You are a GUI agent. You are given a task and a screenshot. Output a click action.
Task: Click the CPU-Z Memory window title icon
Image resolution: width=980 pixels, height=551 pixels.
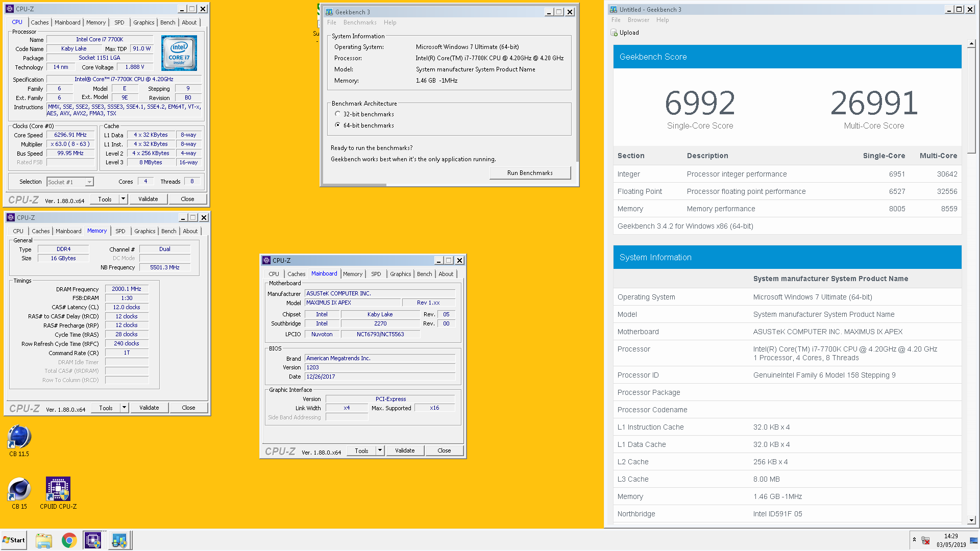point(11,217)
